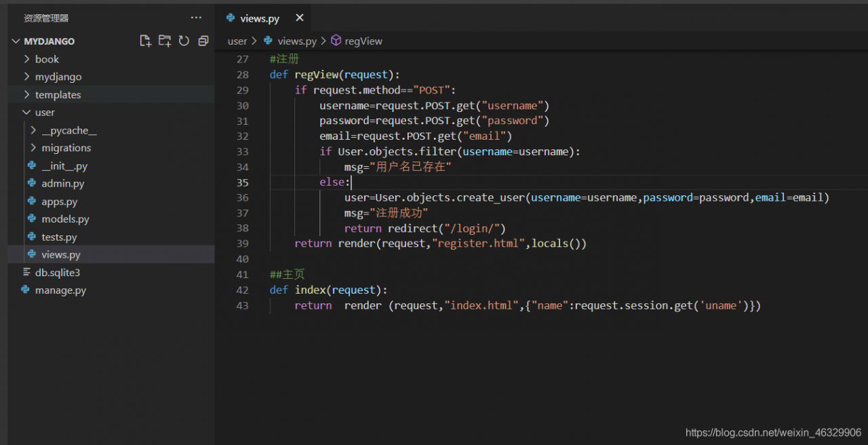
Task: Expand the book folder
Action: pyautogui.click(x=47, y=59)
